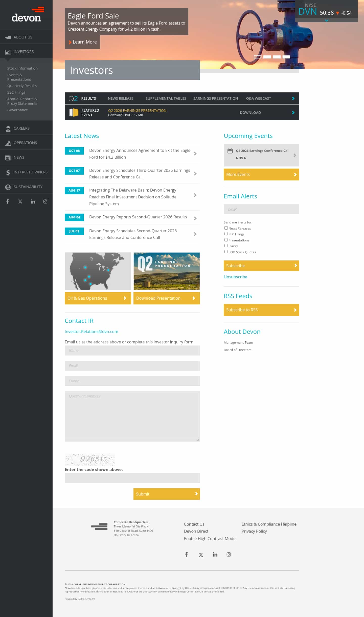The height and width of the screenshot is (617, 364).
Task: Click the Q2 Earnings Presentation thumbnail
Action: click(167, 271)
